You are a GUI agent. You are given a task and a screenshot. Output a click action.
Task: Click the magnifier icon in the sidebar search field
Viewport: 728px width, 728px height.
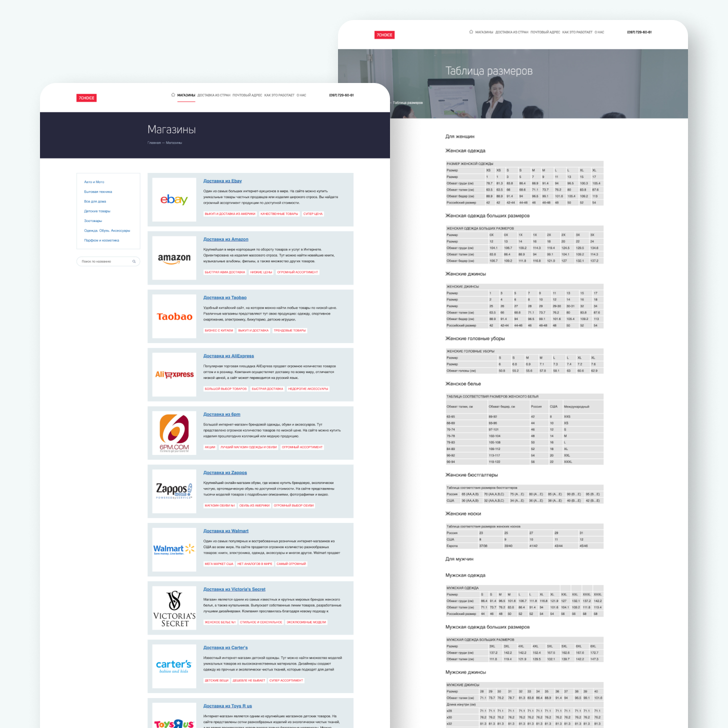134,261
